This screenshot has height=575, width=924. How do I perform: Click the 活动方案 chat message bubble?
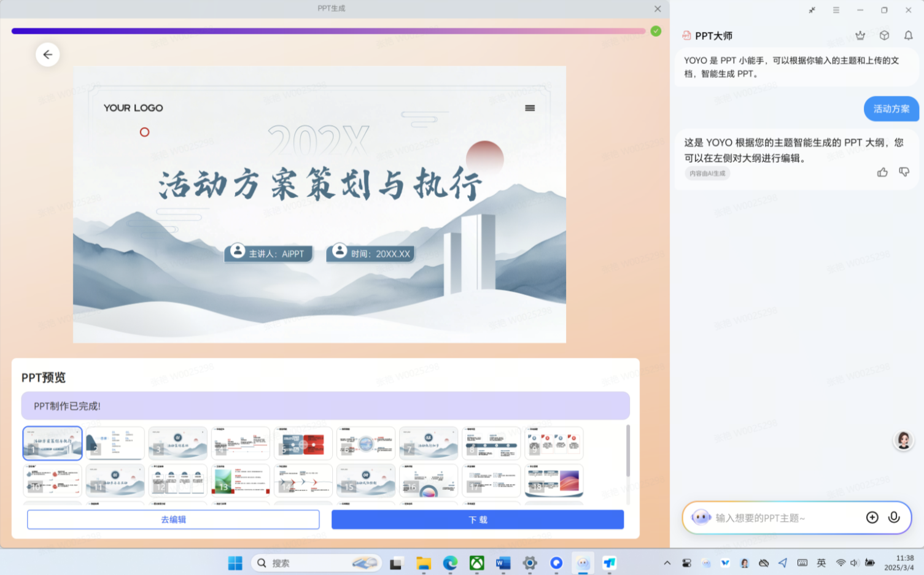coord(891,109)
